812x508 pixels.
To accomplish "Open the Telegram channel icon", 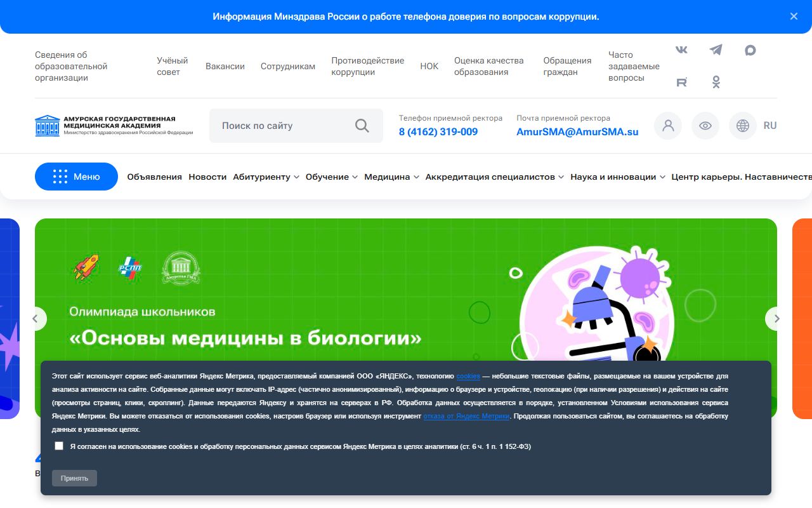I will pos(716,50).
